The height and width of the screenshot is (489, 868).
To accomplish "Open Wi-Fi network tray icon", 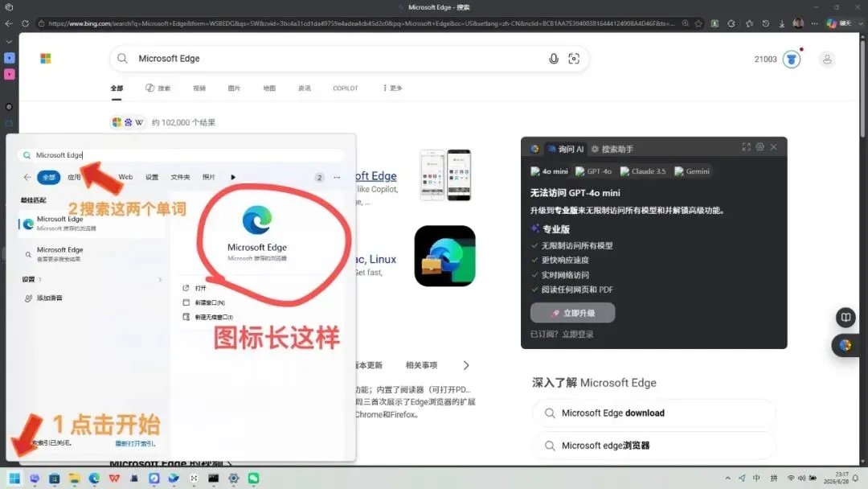I will (791, 478).
